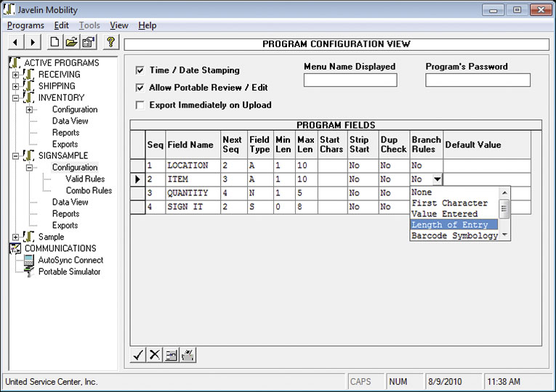Select Barcode Symbology branch rule
This screenshot has width=556, height=392.
click(x=454, y=235)
